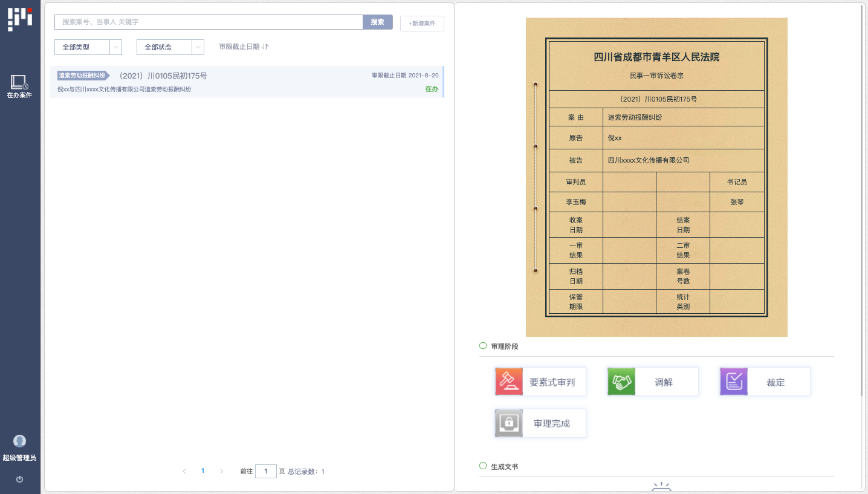Click the 追索劳动报酬纠纷 case tag
This screenshot has width=868, height=494.
83,76
